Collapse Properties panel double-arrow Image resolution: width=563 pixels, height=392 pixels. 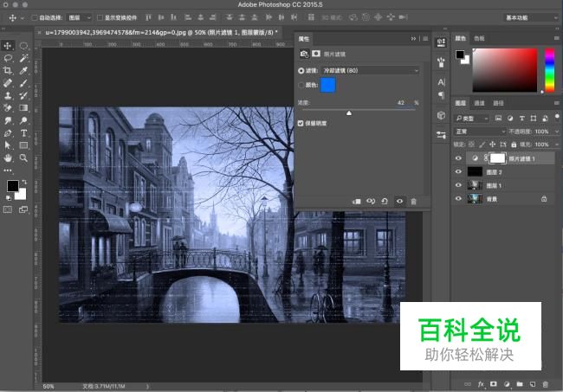coord(414,38)
